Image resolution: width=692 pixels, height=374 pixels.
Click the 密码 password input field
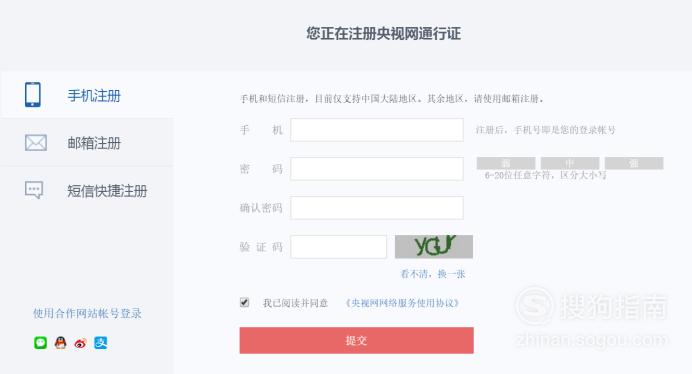coord(377,169)
